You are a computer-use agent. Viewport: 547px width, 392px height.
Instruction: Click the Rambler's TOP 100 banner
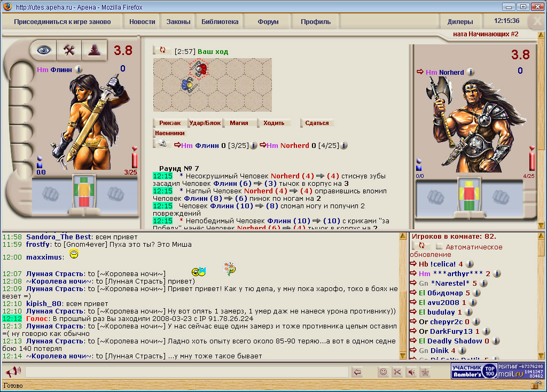pyautogui.click(x=474, y=371)
